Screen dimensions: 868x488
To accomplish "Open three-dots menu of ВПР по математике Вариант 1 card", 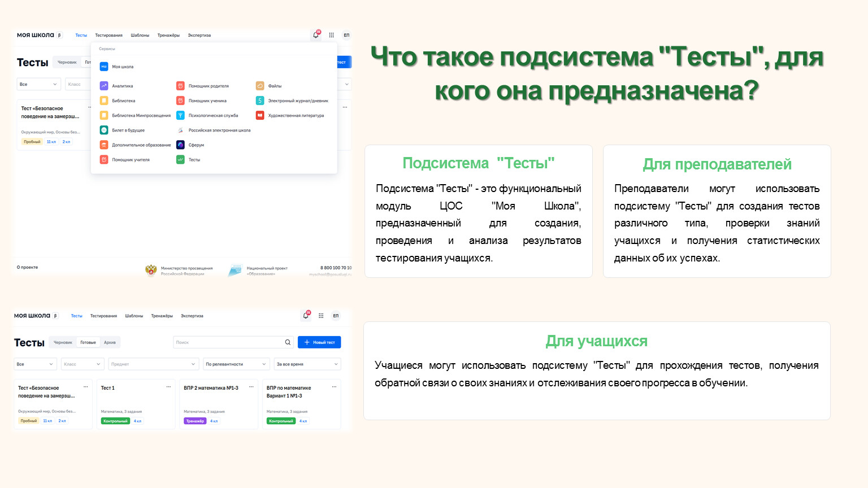I will pyautogui.click(x=334, y=387).
